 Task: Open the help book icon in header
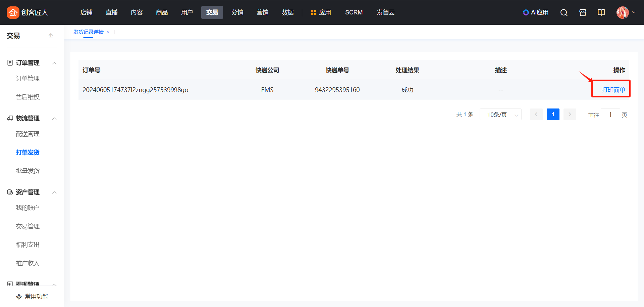pos(601,12)
